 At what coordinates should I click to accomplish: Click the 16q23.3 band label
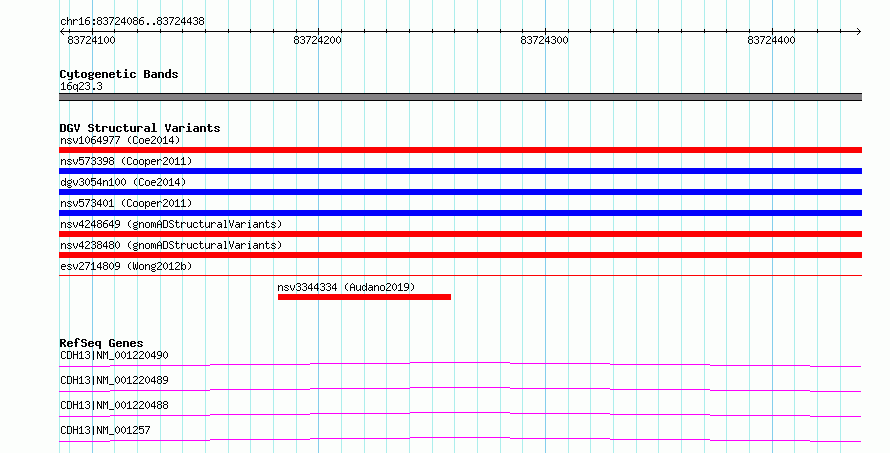pos(81,87)
